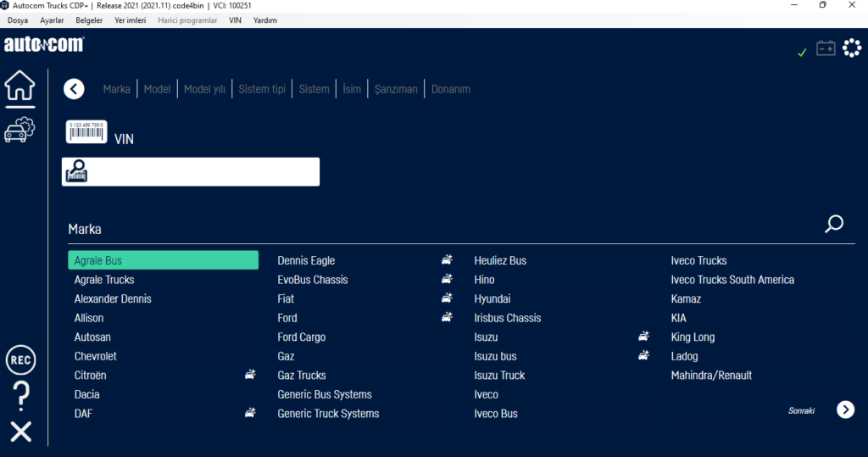868x457 pixels.
Task: Focus the VIN input field
Action: tap(191, 172)
